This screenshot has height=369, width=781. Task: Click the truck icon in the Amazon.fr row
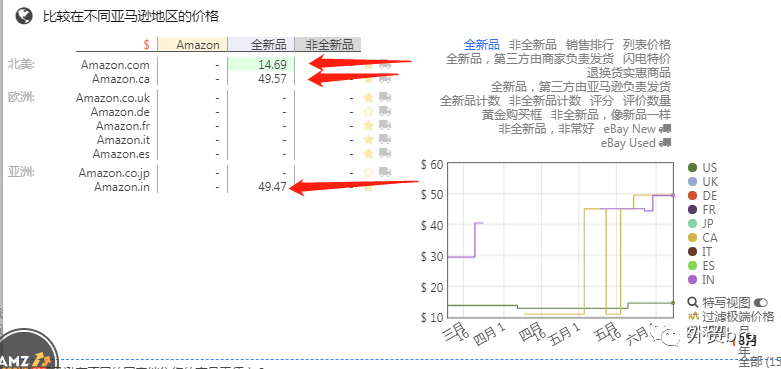point(385,125)
